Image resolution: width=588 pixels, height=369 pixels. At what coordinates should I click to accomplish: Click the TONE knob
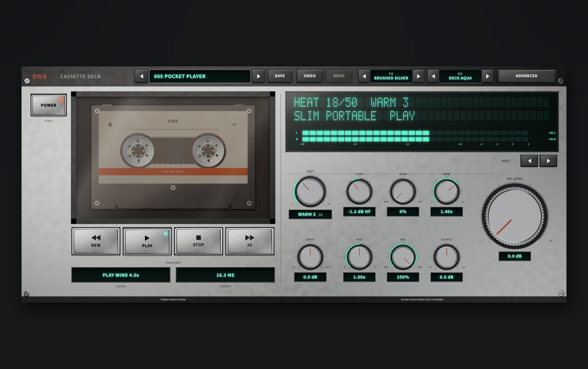pyautogui.click(x=359, y=192)
